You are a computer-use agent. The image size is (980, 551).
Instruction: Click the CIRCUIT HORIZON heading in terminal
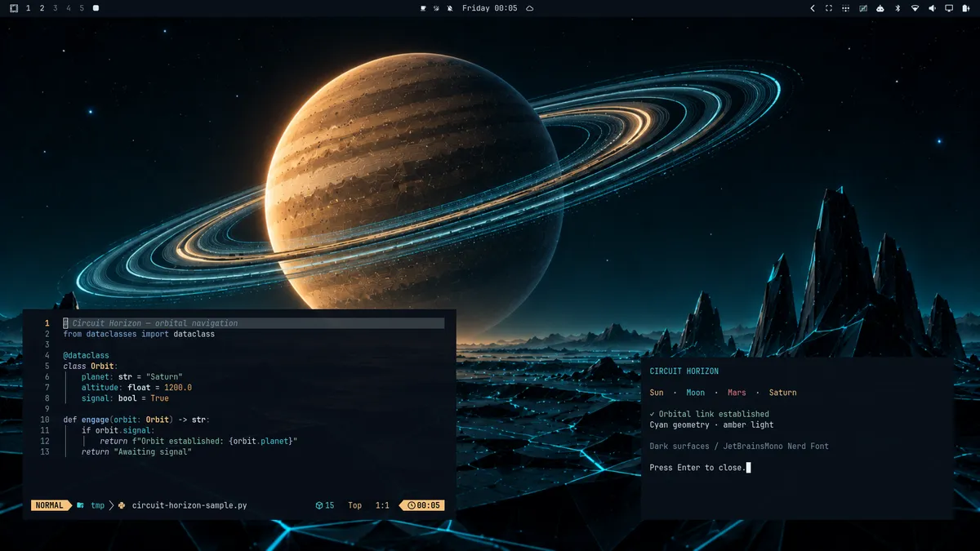pyautogui.click(x=684, y=371)
